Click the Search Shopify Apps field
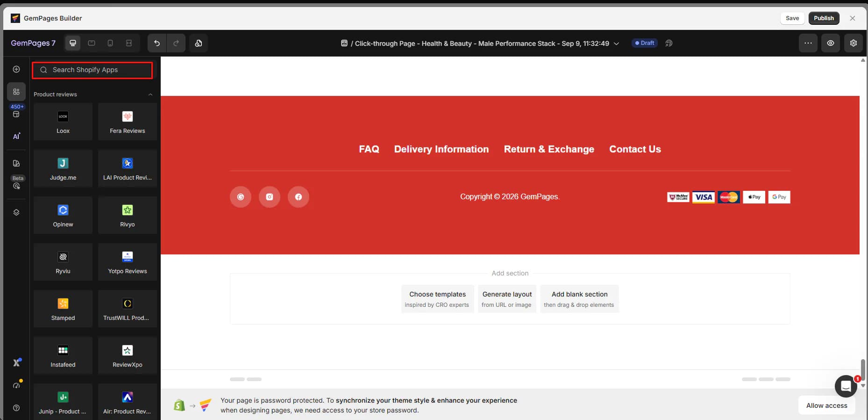The image size is (868, 420). [x=92, y=70]
